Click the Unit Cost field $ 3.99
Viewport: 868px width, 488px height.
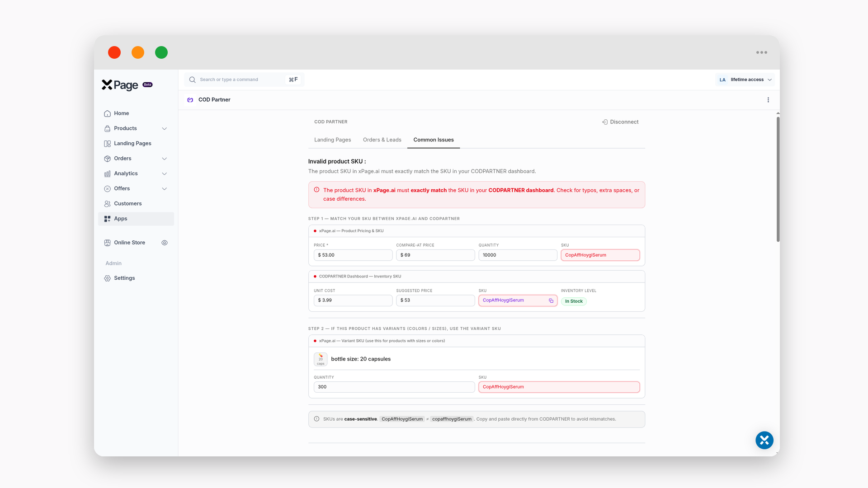[353, 300]
